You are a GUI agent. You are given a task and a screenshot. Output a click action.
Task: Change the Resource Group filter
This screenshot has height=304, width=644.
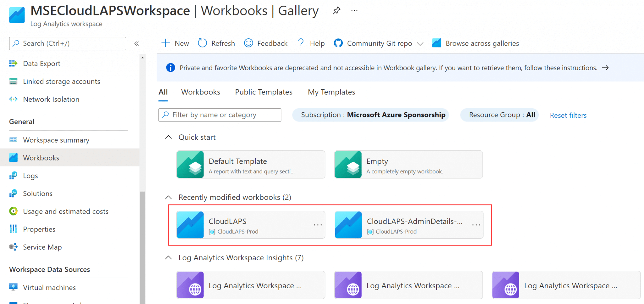point(499,115)
